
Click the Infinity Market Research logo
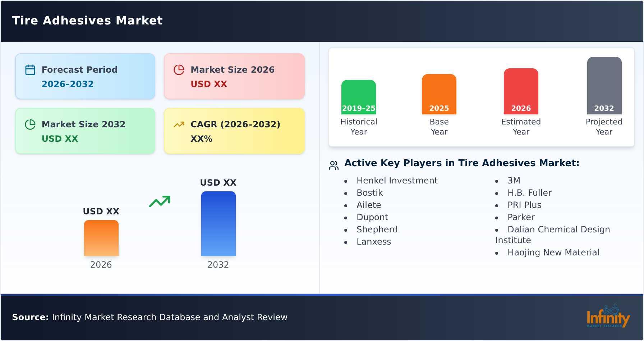click(608, 316)
